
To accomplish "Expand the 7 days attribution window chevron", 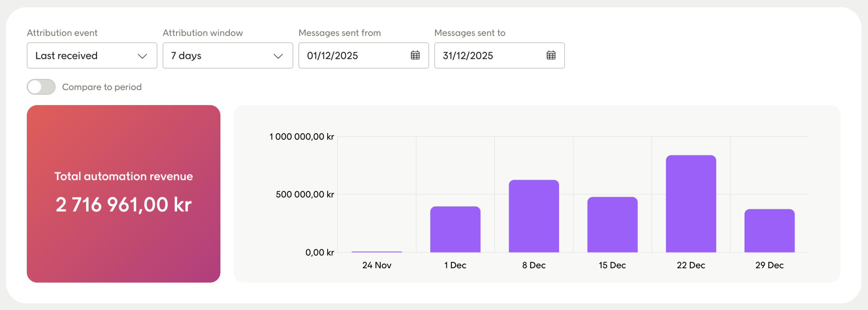I will click(278, 56).
